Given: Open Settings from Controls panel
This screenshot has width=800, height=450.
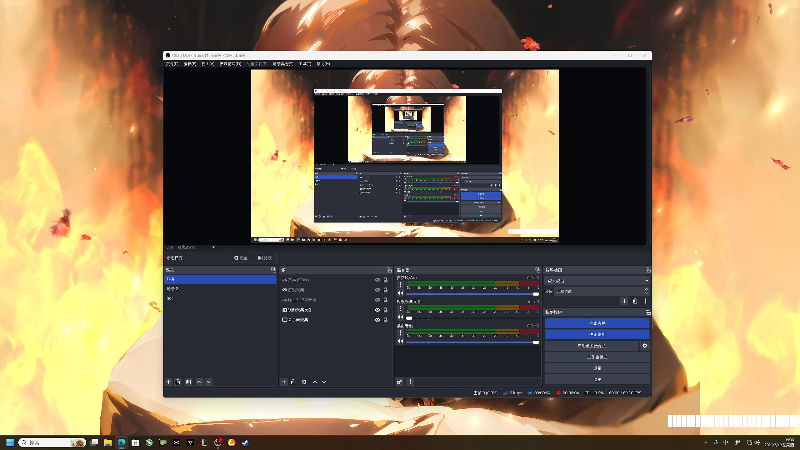Looking at the screenshot, I should tap(597, 368).
